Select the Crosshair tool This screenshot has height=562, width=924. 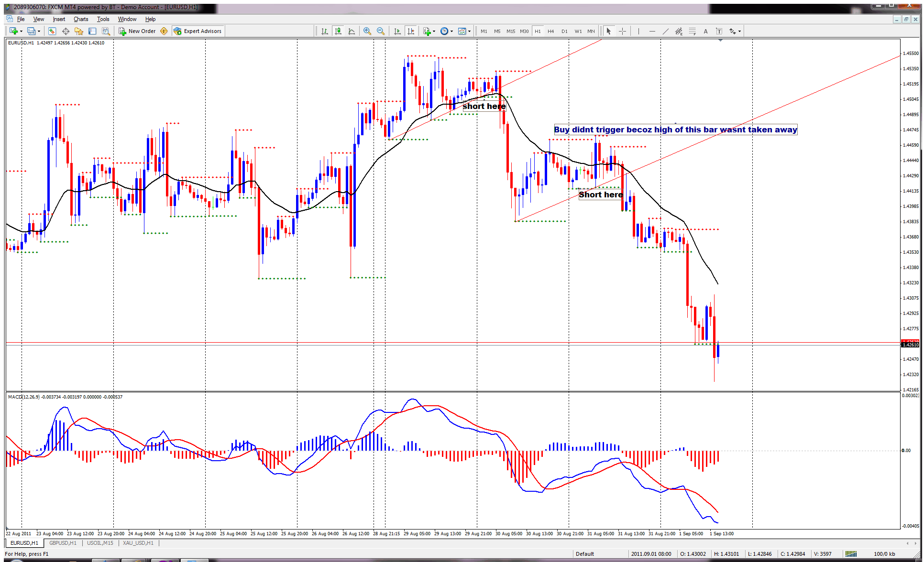[622, 31]
